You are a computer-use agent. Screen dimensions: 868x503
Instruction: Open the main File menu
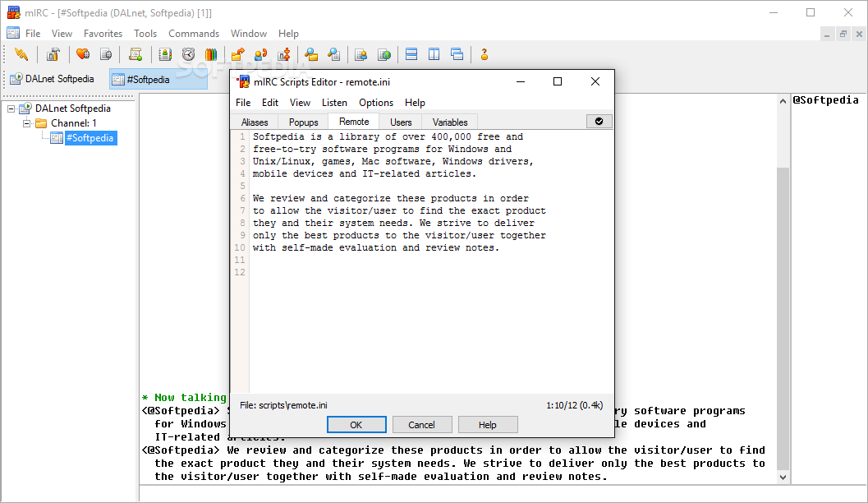pos(33,33)
